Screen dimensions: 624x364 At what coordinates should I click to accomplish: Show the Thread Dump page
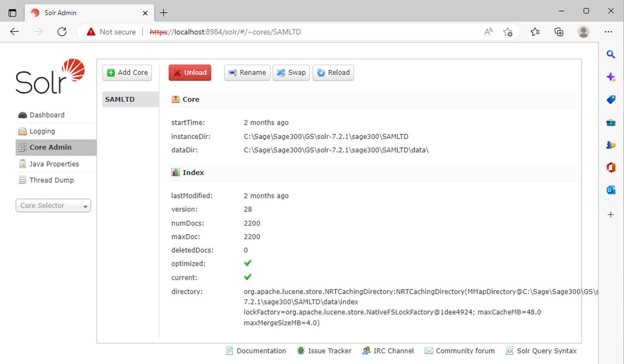click(51, 180)
